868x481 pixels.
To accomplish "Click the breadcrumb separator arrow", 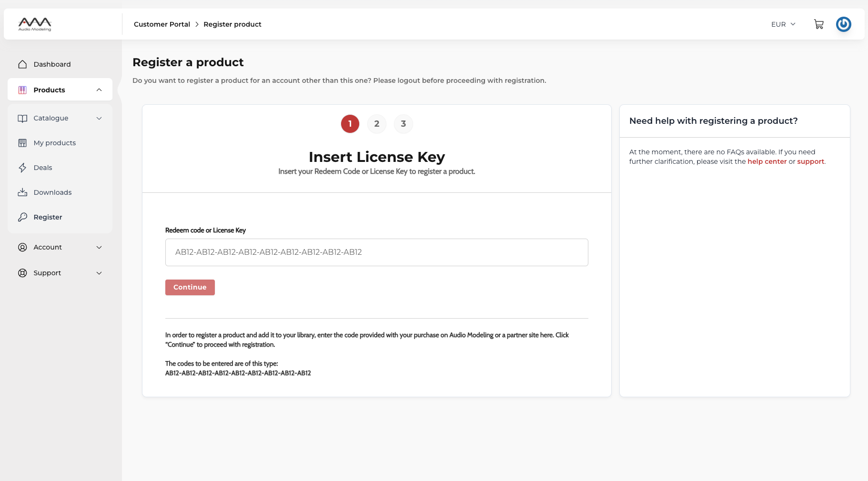I will [x=197, y=24].
